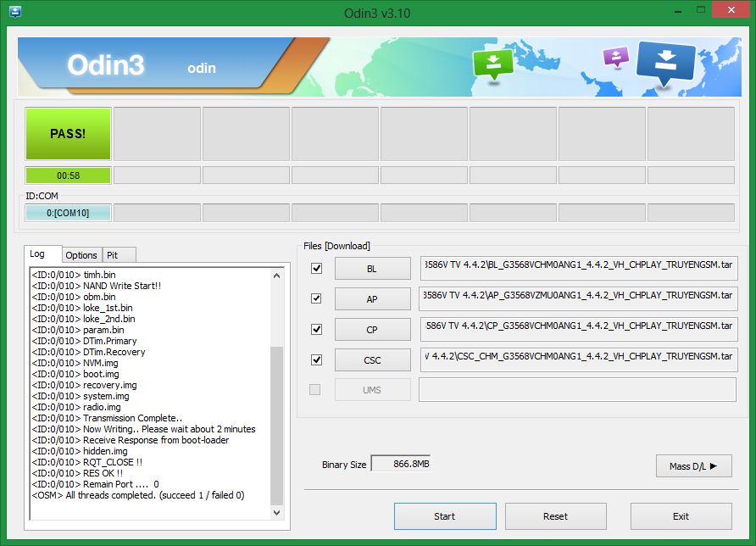Viewport: 756px width, 546px height.
Task: Click the disabled UMS checkbox
Action: click(314, 389)
